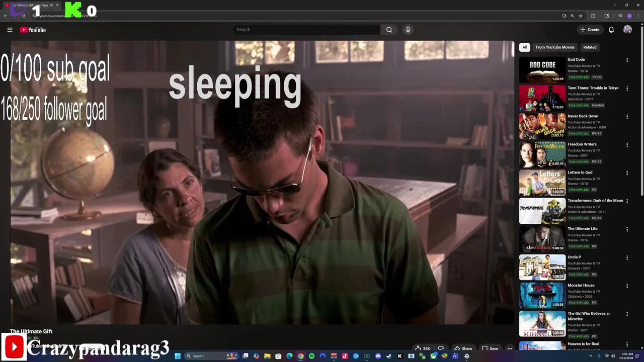Click the Windows taskbar Search box

tap(211, 356)
